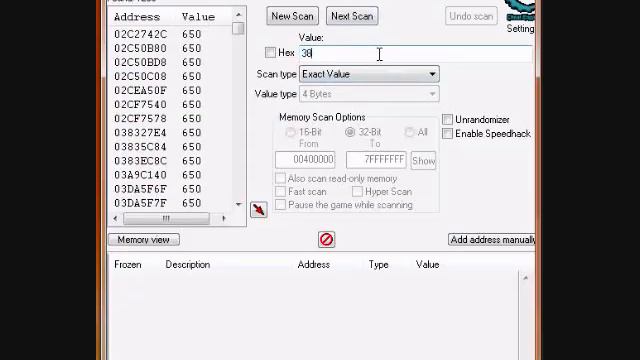Click the Type column header

[x=378, y=264]
